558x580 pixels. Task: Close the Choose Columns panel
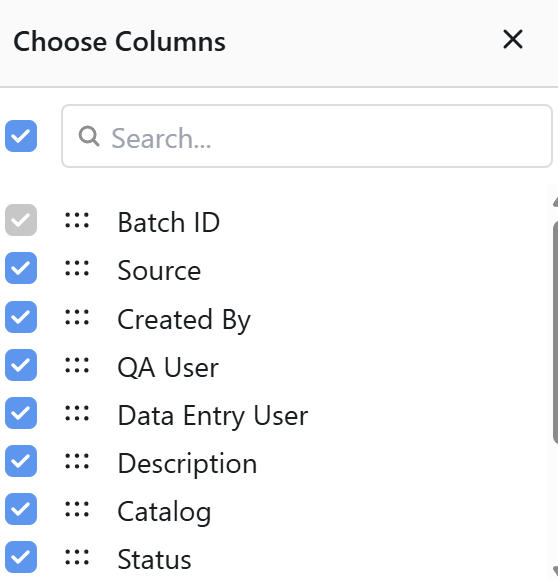coord(513,39)
